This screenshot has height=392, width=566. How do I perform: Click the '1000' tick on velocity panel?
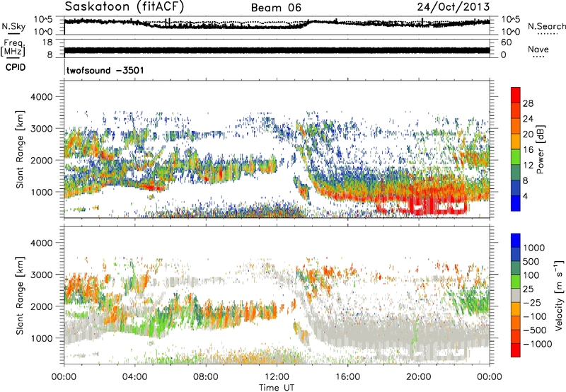coord(41,338)
